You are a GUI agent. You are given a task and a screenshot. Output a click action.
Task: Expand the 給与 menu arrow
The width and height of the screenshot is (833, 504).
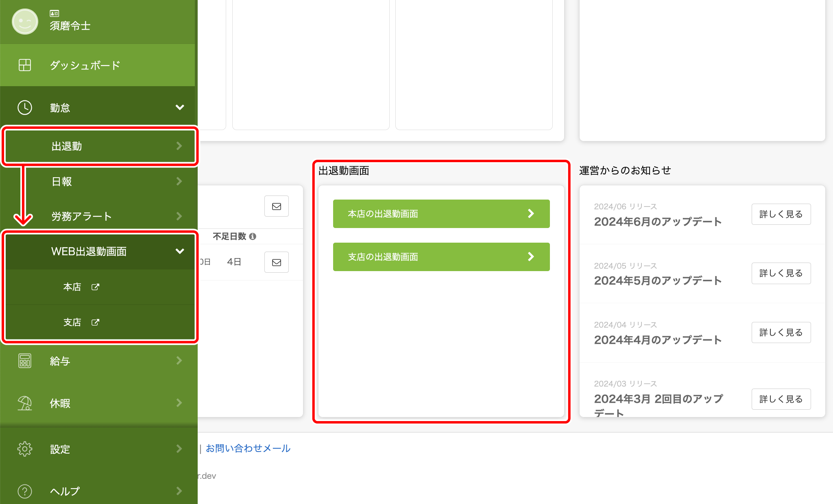pos(179,361)
